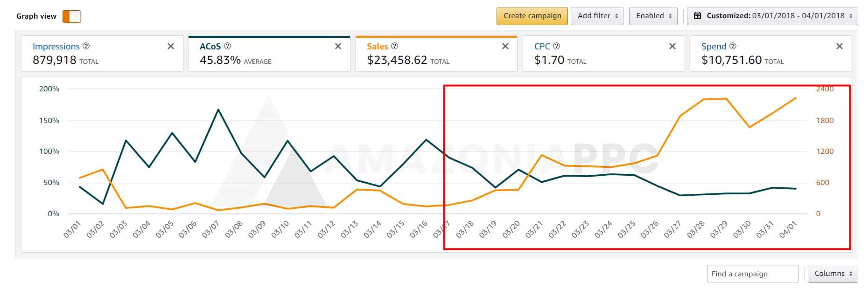Open the Customized date range picker
Image resolution: width=868 pixels, height=302 pixels.
[773, 16]
